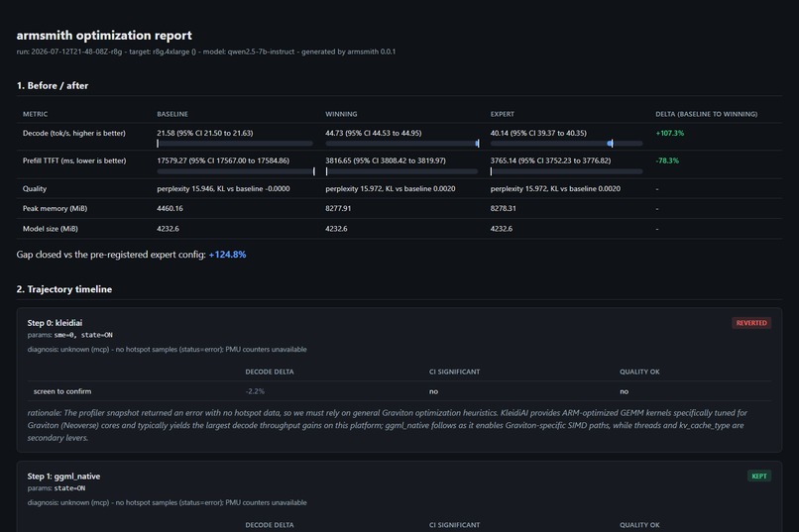Select the 'Peak memory (MiB)' row label

55,208
